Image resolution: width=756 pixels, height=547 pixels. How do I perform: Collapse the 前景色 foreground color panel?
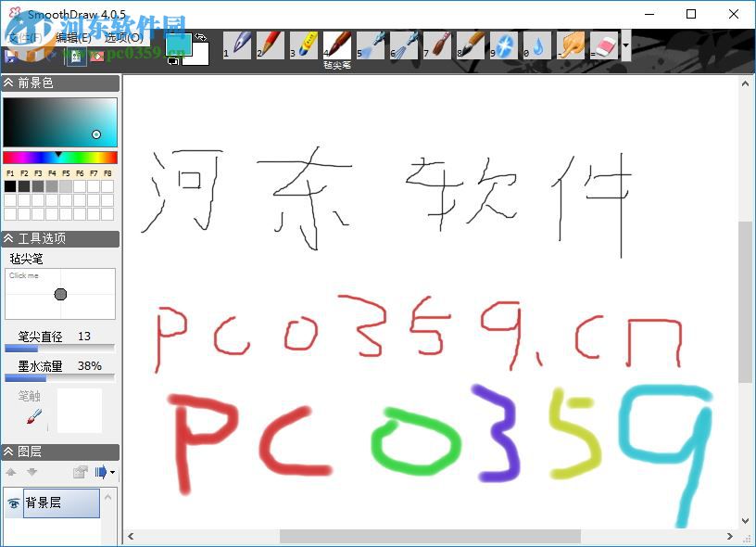[11, 83]
